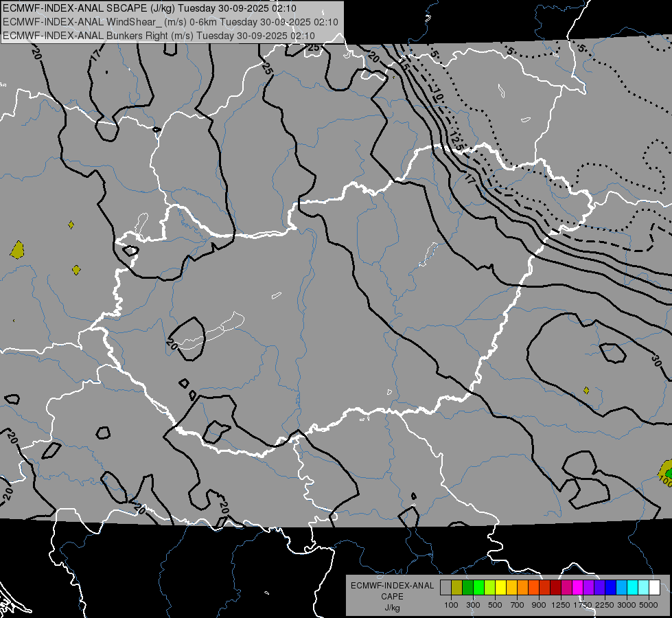The image size is (672, 618).
Task: Select the white legend swatch
Action: click(654, 587)
